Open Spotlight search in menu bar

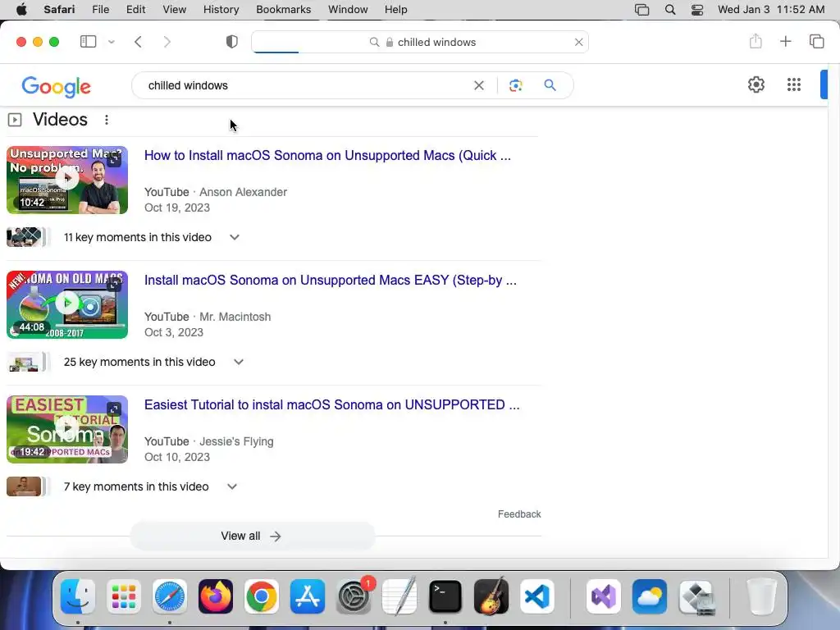(x=669, y=10)
